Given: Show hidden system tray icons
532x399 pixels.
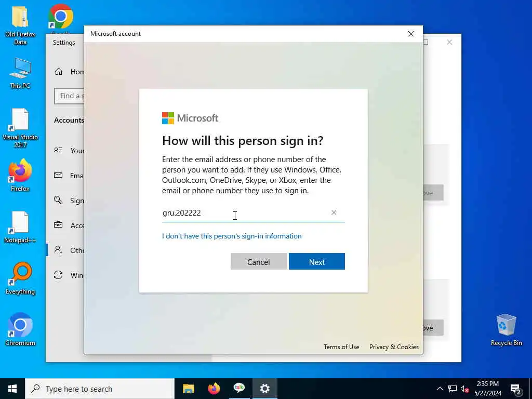Looking at the screenshot, I should [440, 389].
